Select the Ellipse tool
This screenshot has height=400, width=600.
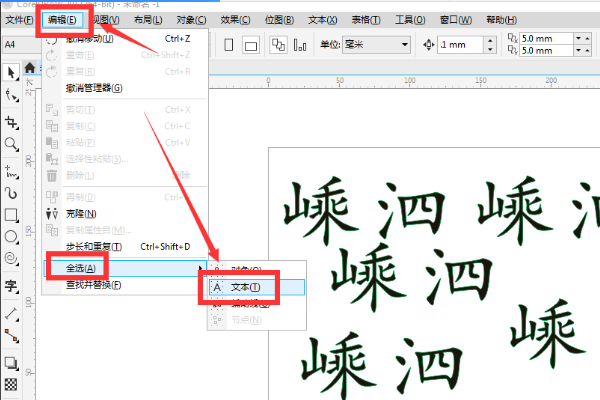tap(11, 238)
